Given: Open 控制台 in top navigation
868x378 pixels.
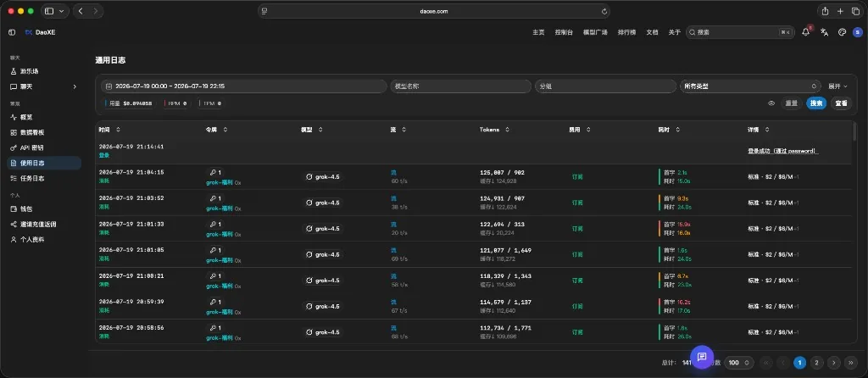Looking at the screenshot, I should point(564,33).
